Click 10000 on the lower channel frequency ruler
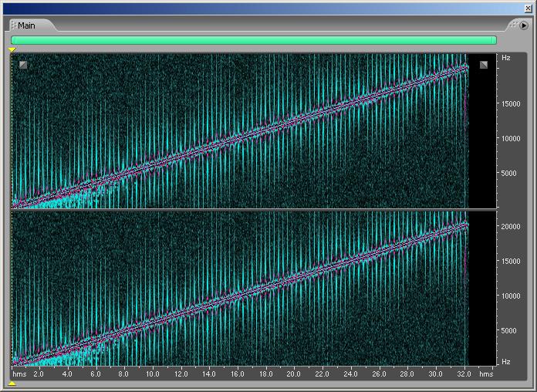Image resolution: width=537 pixels, height=392 pixels. point(511,296)
